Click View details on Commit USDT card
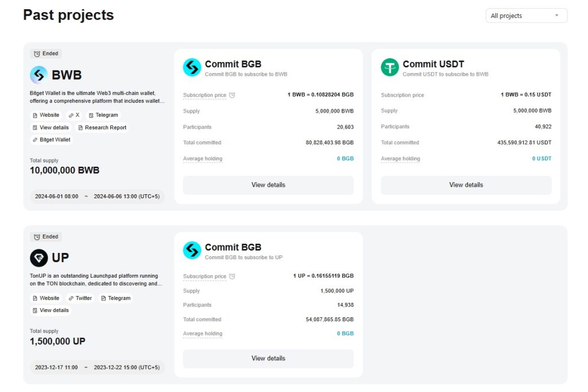This screenshot has width=588, height=392. [x=466, y=185]
